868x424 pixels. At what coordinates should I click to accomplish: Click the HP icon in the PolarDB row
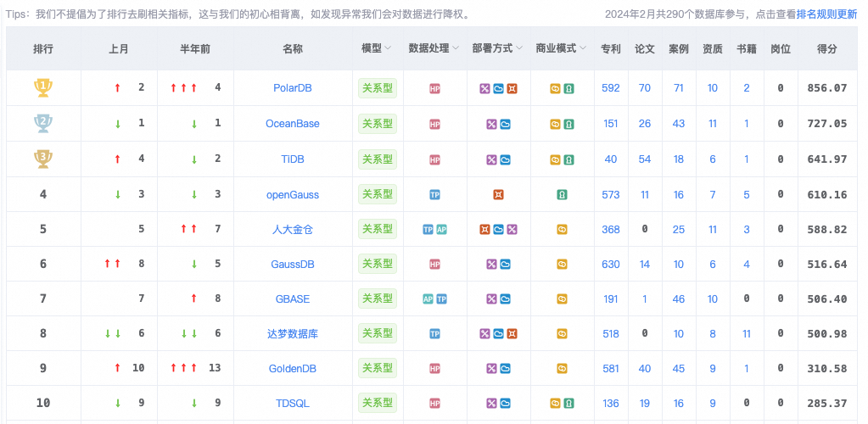[x=435, y=88]
